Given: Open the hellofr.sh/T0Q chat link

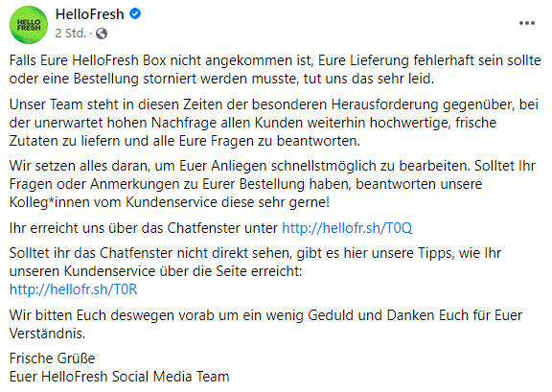Looking at the screenshot, I should tap(347, 228).
